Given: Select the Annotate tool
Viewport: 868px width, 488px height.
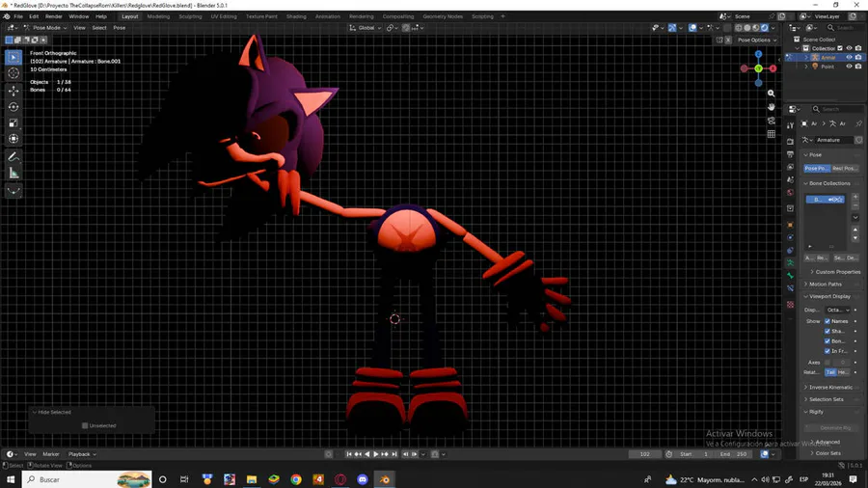Looking at the screenshot, I should click(14, 157).
